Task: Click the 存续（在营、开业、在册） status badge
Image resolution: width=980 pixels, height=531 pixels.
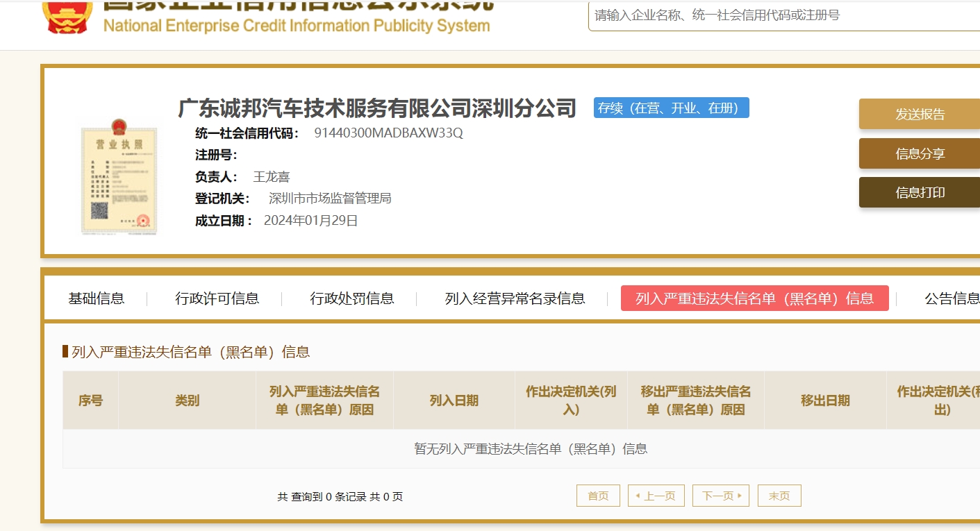Action: pyautogui.click(x=672, y=108)
